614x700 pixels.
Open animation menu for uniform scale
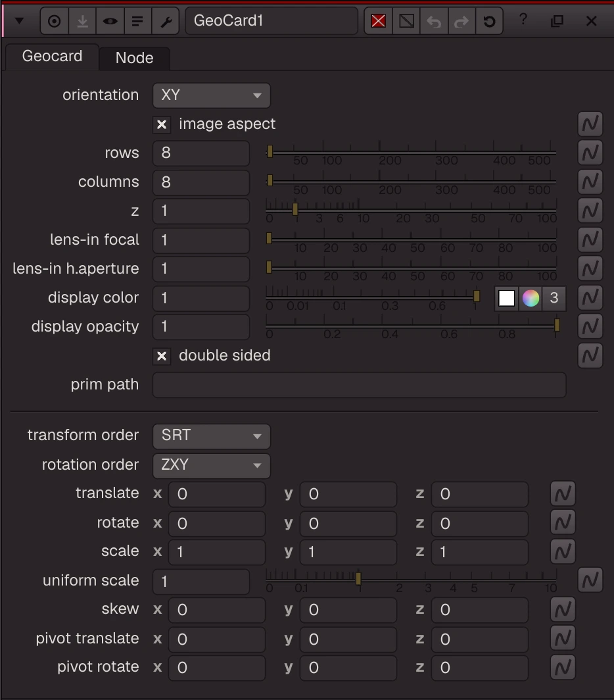click(590, 580)
